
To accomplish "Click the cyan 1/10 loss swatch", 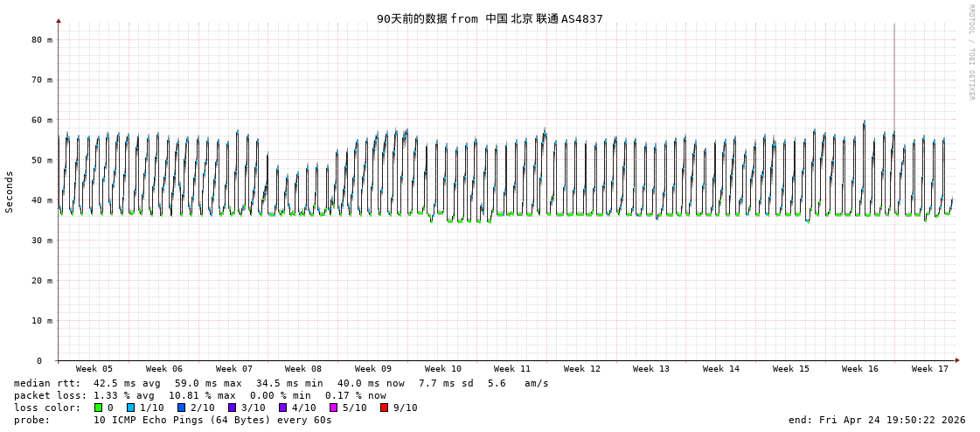I will click(x=131, y=408).
